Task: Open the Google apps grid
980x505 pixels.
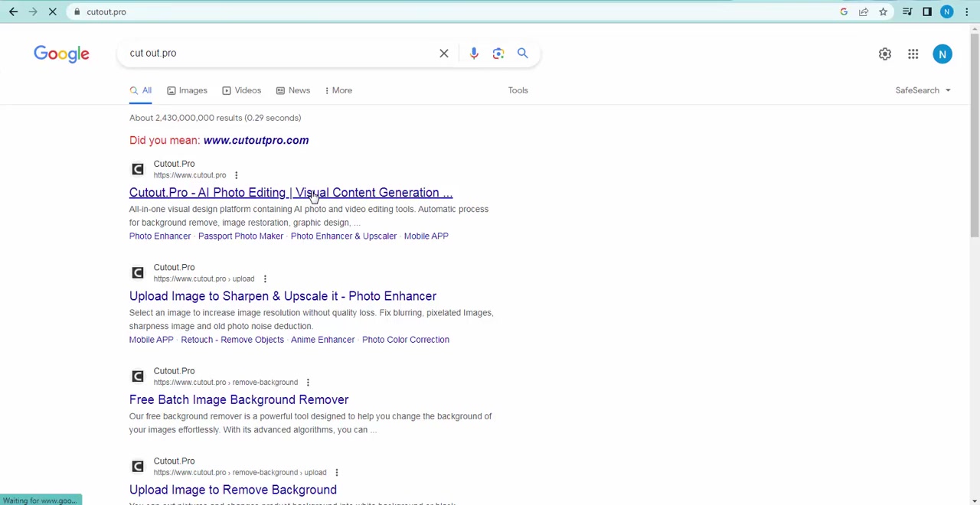Action: point(913,54)
